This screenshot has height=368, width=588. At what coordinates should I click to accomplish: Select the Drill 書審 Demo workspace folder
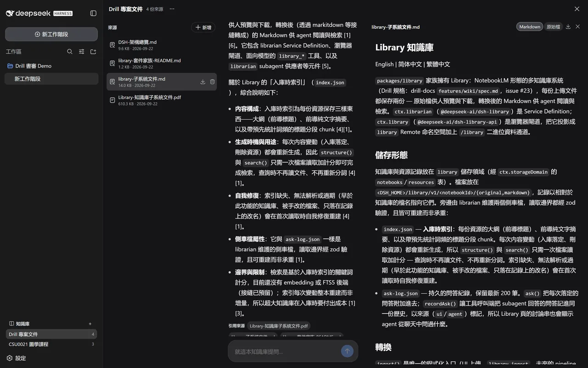(x=51, y=66)
